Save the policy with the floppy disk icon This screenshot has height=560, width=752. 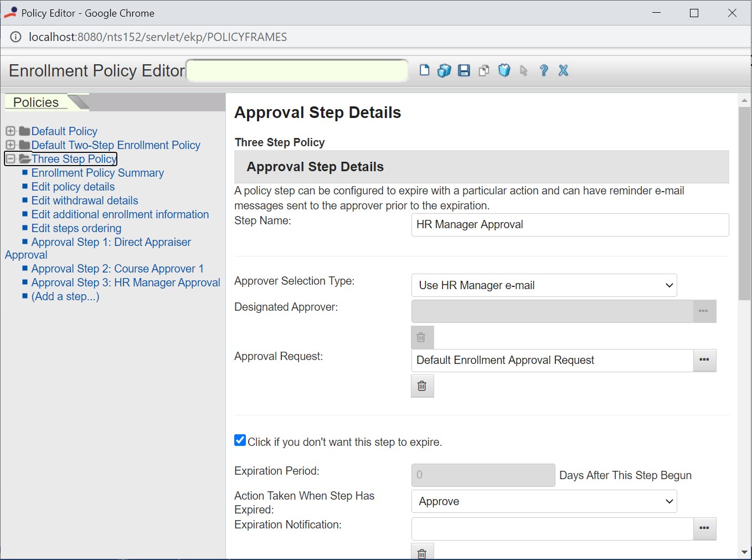[464, 70]
